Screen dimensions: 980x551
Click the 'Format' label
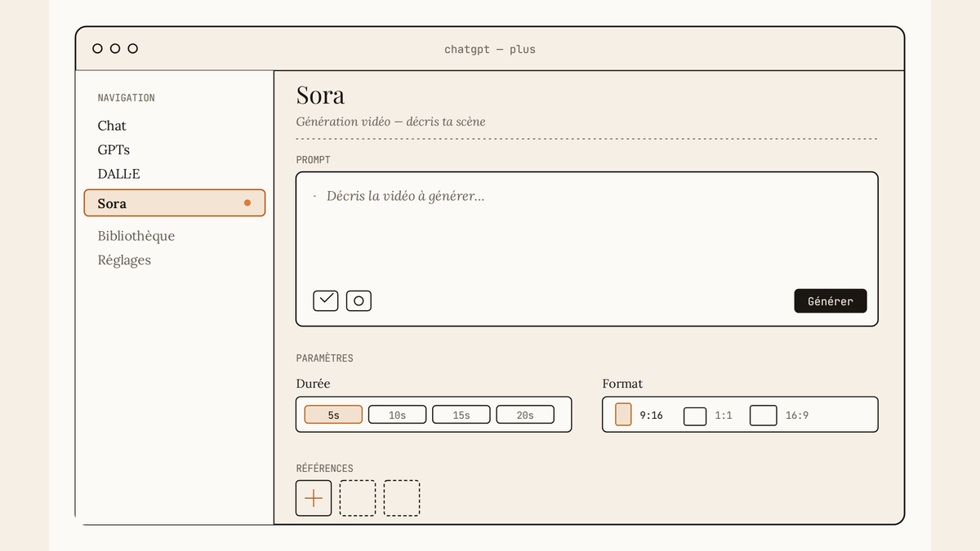(622, 384)
